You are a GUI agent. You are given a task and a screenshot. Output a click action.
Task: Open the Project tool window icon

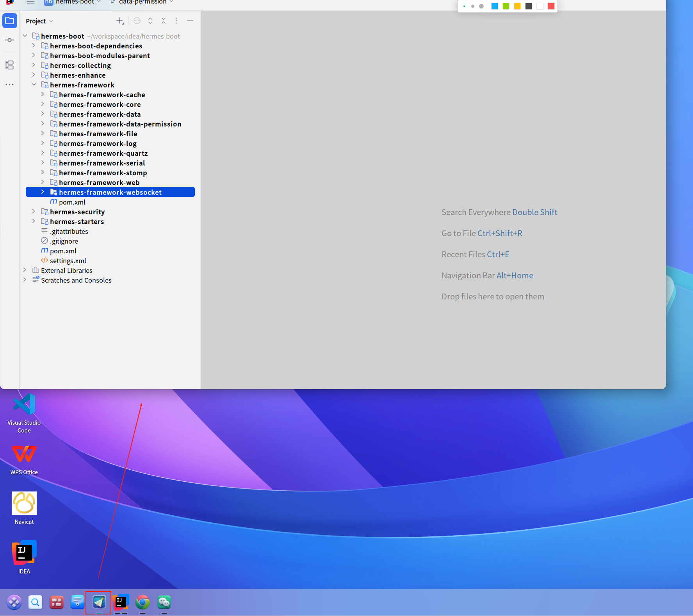click(x=10, y=21)
